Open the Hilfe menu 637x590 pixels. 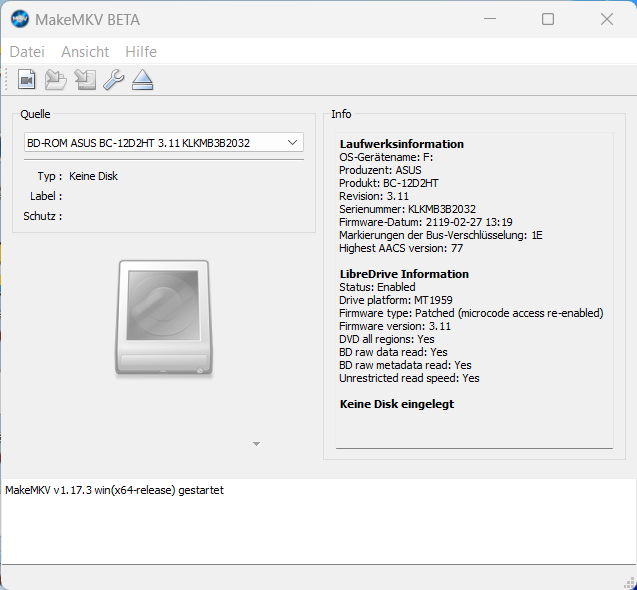[141, 52]
